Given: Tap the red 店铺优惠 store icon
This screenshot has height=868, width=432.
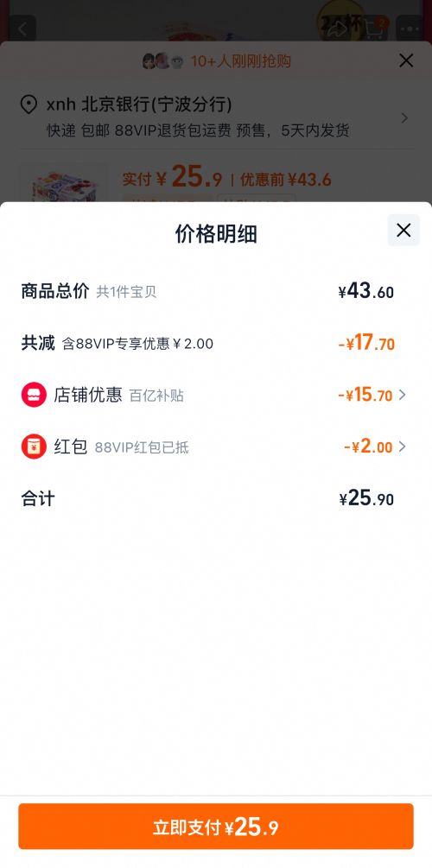Looking at the screenshot, I should 34,395.
